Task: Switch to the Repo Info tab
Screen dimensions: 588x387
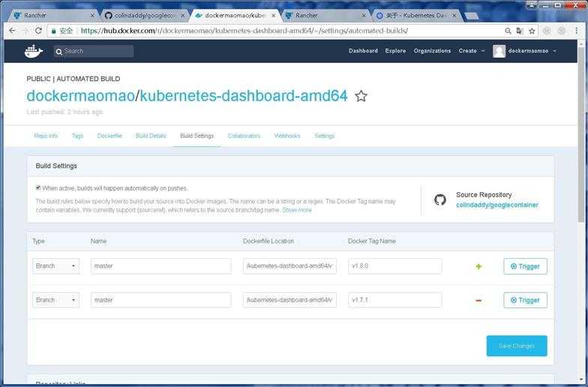Action: 46,136
